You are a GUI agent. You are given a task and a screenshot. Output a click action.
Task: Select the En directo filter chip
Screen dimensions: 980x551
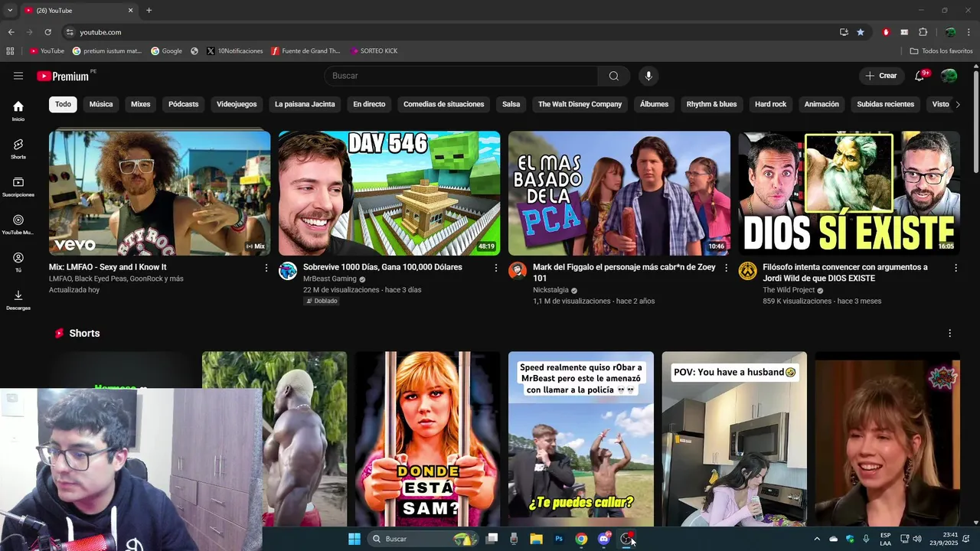coord(369,104)
